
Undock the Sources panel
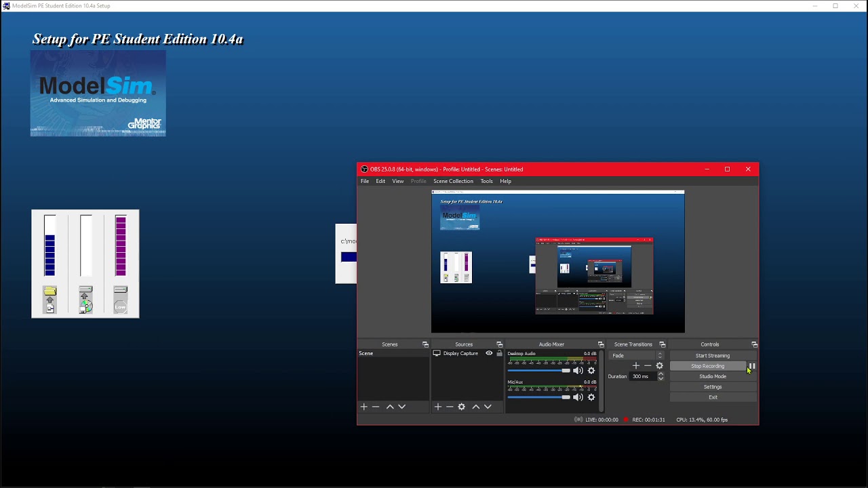[499, 344]
